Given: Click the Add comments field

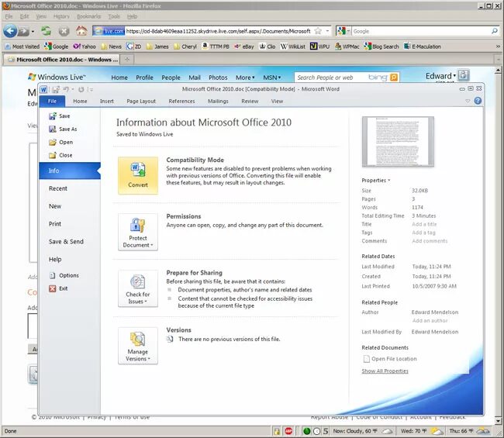Looking at the screenshot, I should point(430,241).
